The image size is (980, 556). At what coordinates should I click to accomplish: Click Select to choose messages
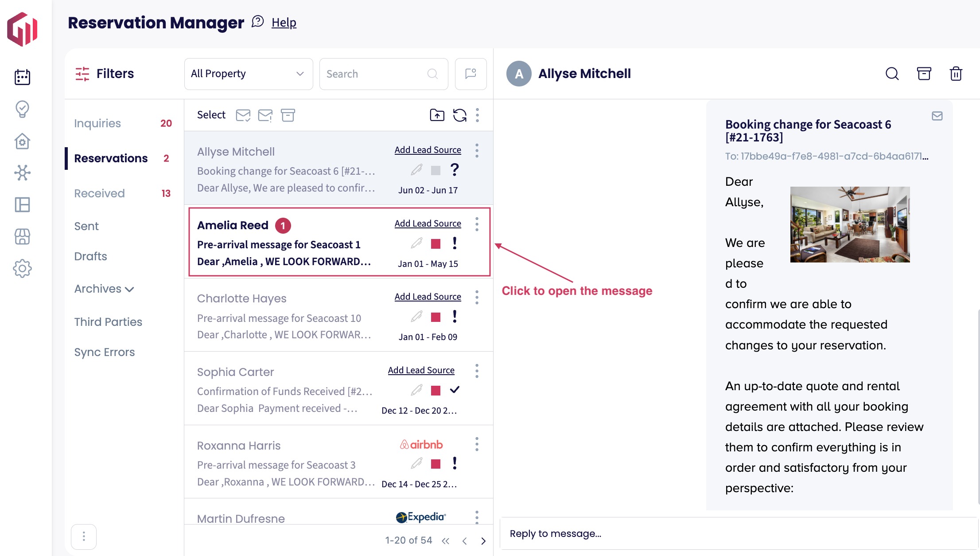[211, 115]
